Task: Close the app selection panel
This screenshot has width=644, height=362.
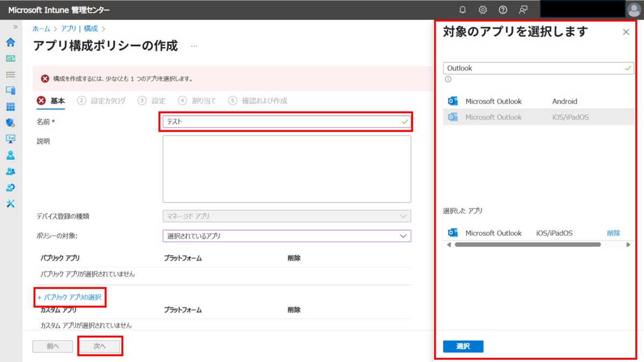Action: (x=626, y=32)
